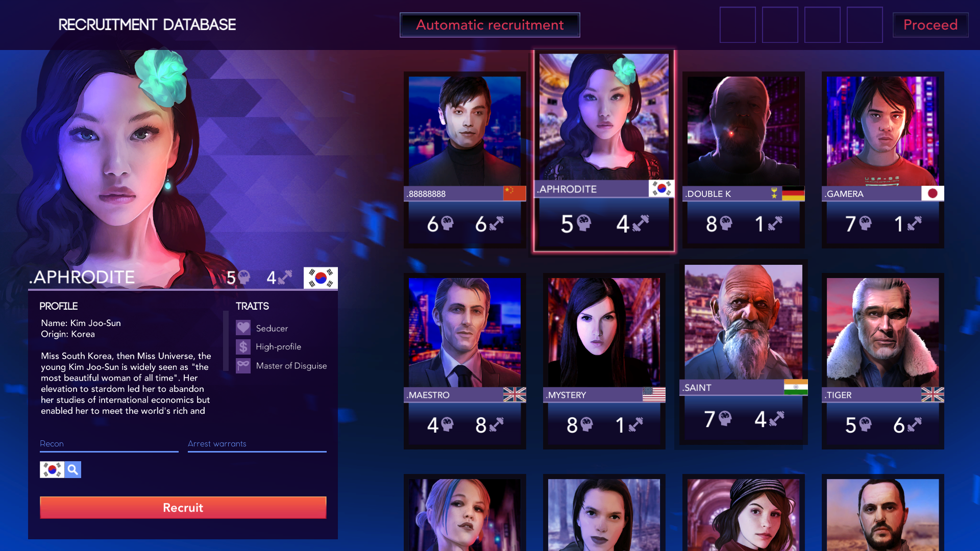Start Automatic recruitment

(x=489, y=25)
